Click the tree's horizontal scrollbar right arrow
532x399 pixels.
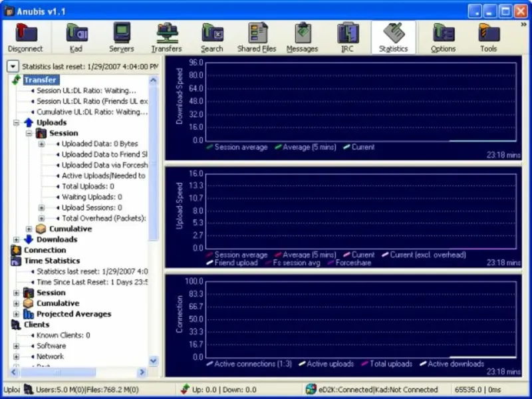142,372
